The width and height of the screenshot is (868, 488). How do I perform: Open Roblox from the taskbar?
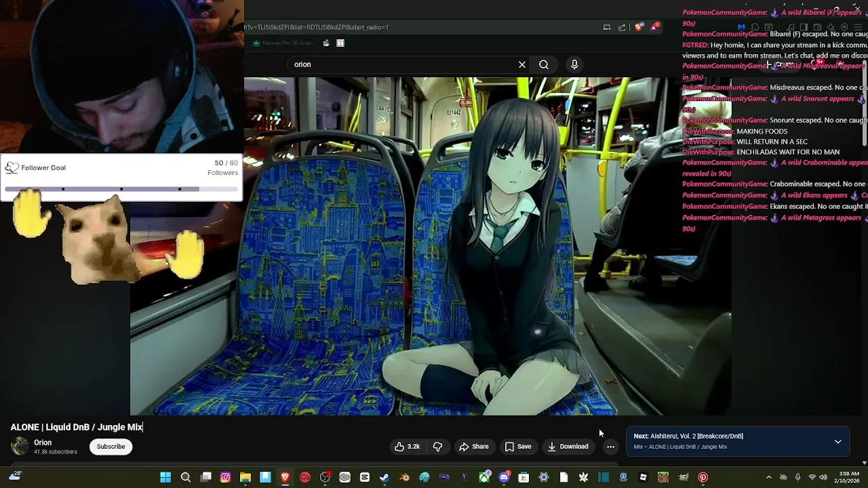[x=643, y=477]
